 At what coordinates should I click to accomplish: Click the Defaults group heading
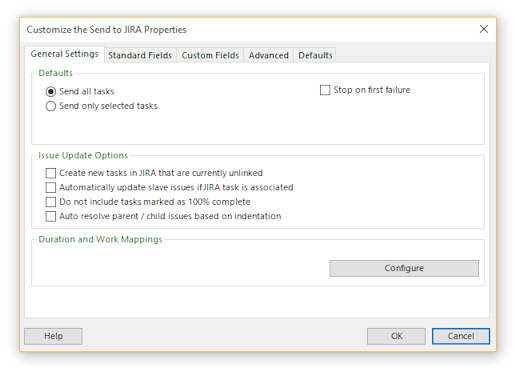(x=55, y=73)
